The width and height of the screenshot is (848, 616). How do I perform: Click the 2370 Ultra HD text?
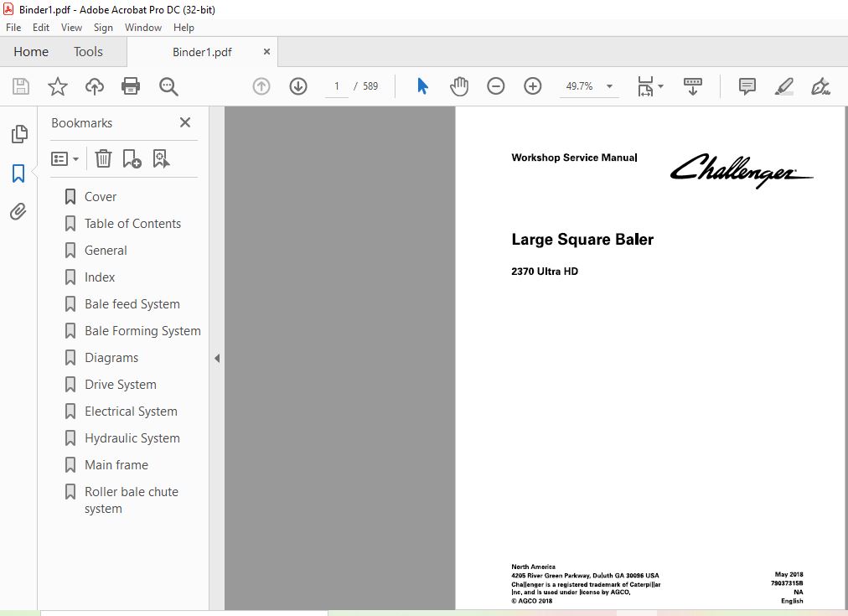point(545,272)
